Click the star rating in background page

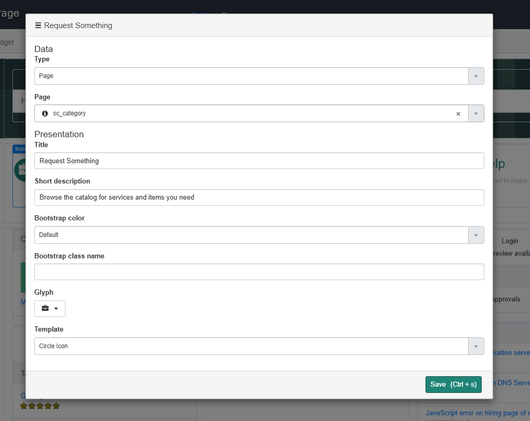[x=40, y=406]
